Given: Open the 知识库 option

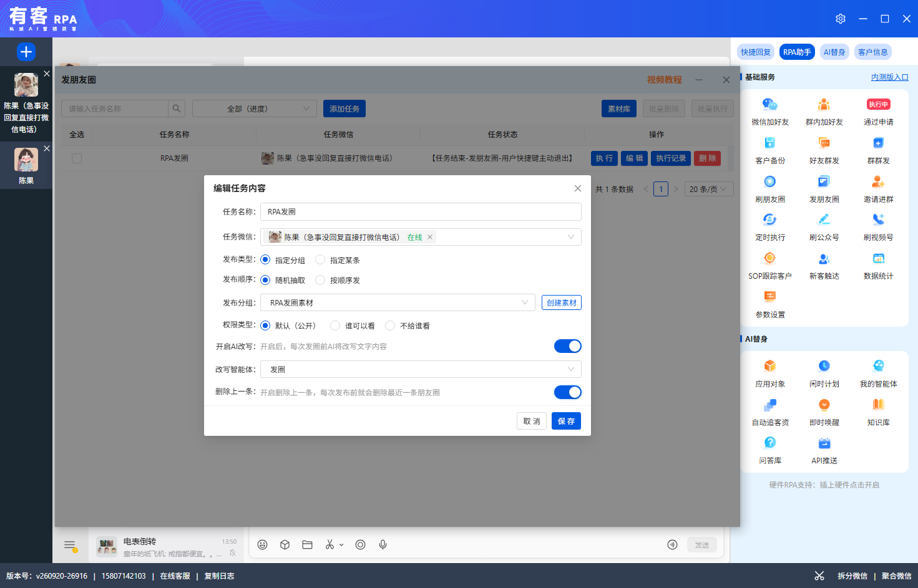Looking at the screenshot, I should pos(879,412).
